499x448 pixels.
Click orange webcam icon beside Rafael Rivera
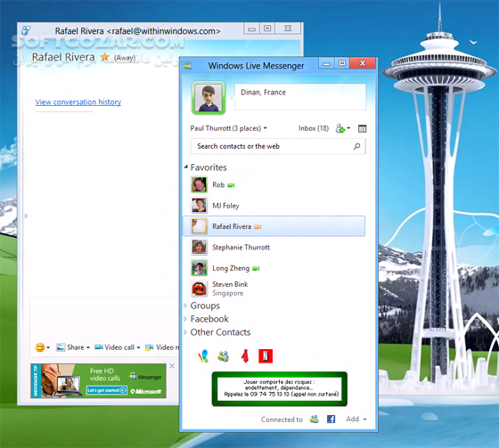[258, 227]
